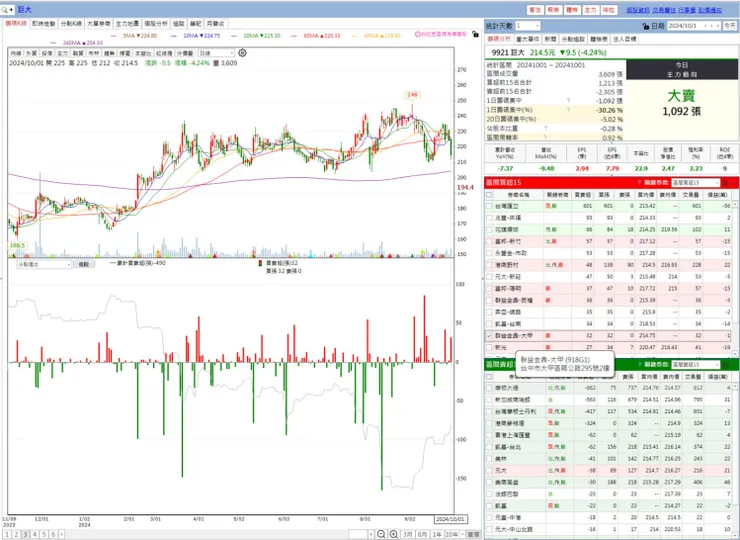Switch to the 即時走勢 tab

click(x=44, y=24)
